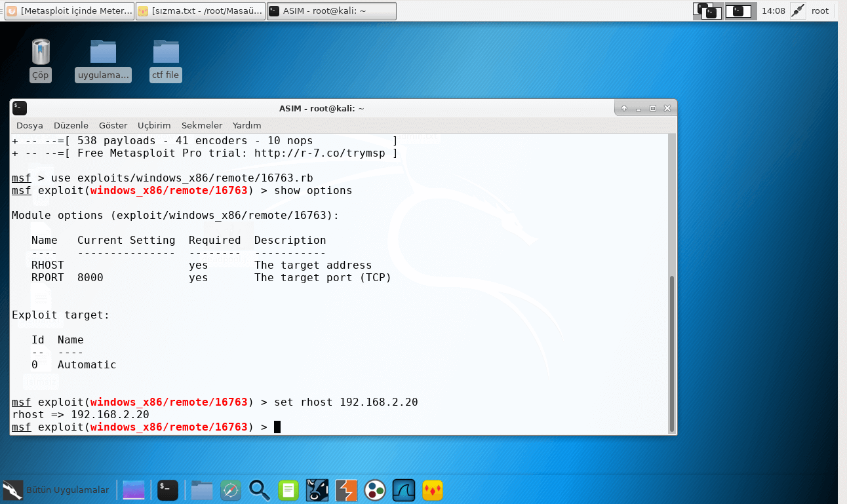Click 'use exploits/windows_x86/remote/16763.rb' command
Screen dimensions: 847x504
[182, 178]
